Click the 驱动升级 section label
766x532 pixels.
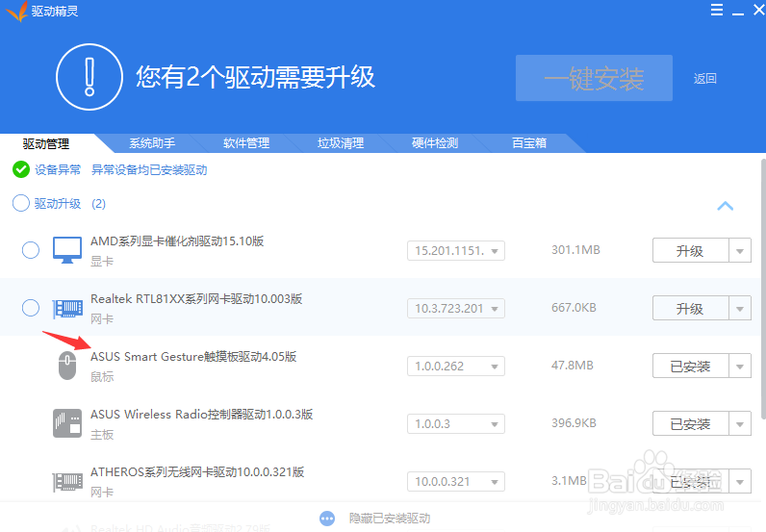[x=58, y=203]
